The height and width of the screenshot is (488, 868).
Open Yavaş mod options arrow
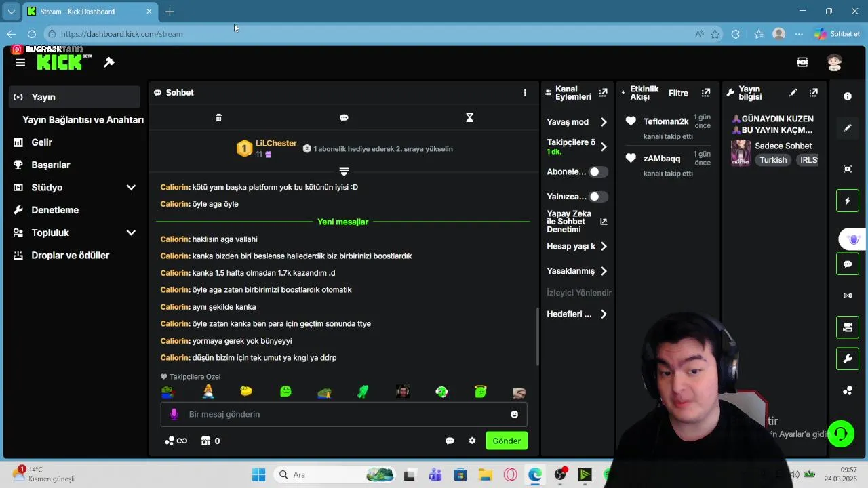pyautogui.click(x=604, y=122)
